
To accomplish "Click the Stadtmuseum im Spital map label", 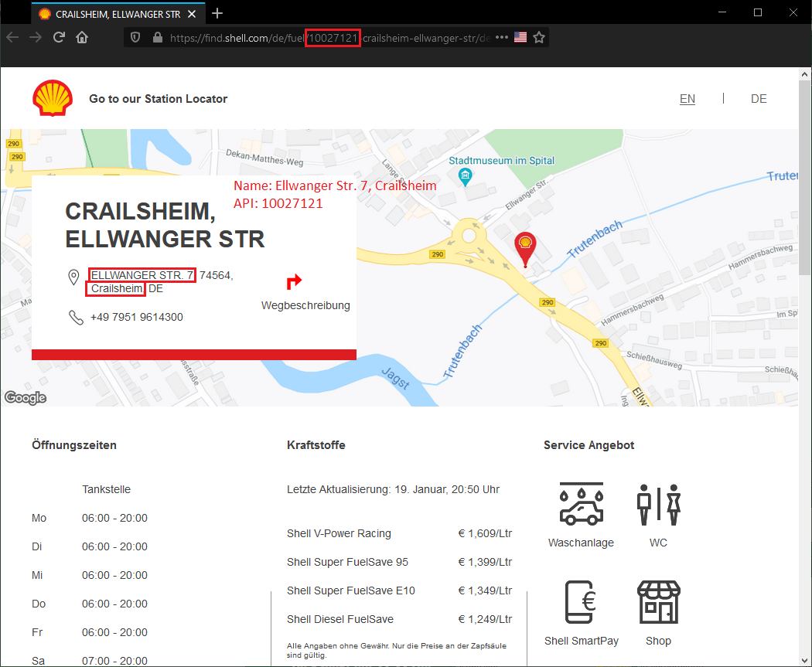I will pyautogui.click(x=501, y=161).
